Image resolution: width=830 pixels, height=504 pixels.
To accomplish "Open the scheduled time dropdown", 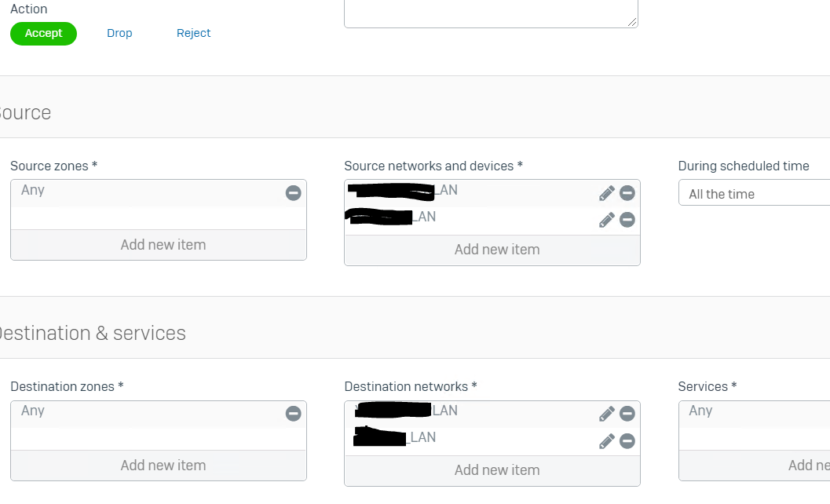I will click(x=754, y=193).
